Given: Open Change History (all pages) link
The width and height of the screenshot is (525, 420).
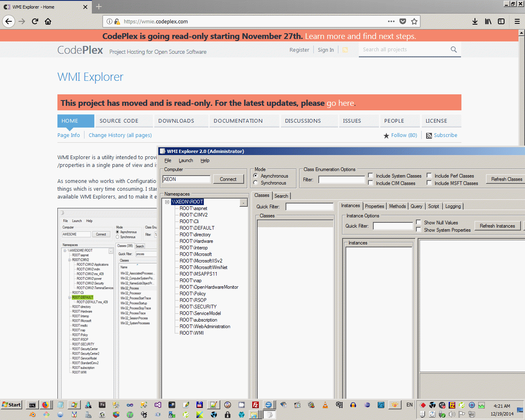Looking at the screenshot, I should point(120,135).
